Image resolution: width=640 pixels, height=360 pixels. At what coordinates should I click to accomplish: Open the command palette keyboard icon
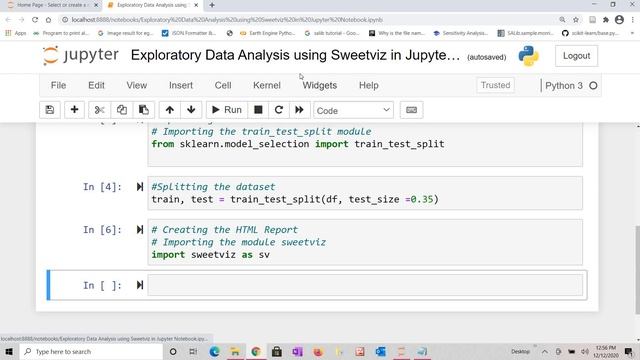411,110
